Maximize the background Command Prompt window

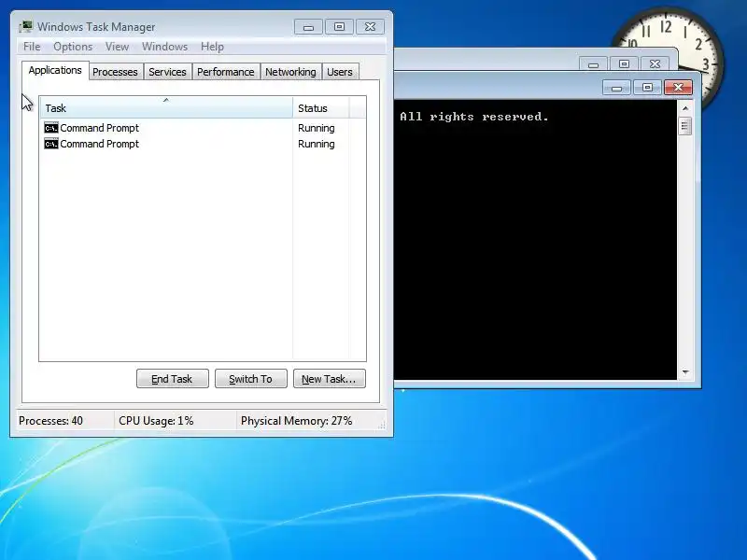(624, 63)
